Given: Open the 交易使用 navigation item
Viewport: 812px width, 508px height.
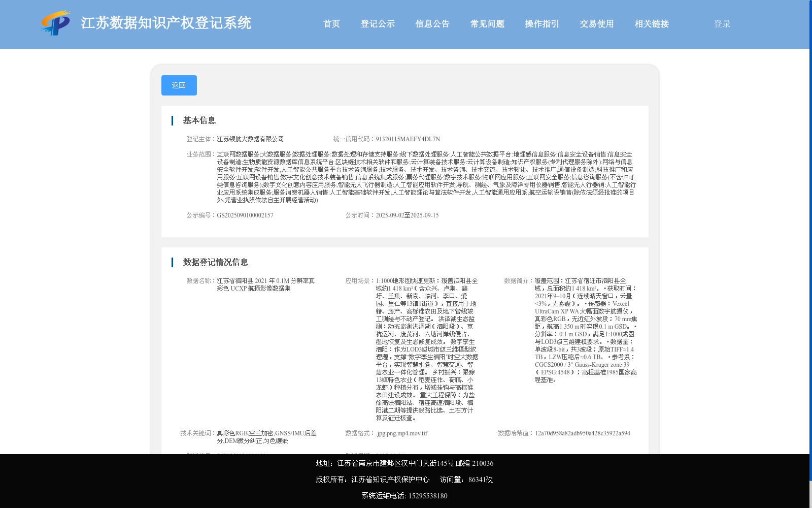Looking at the screenshot, I should (x=596, y=23).
